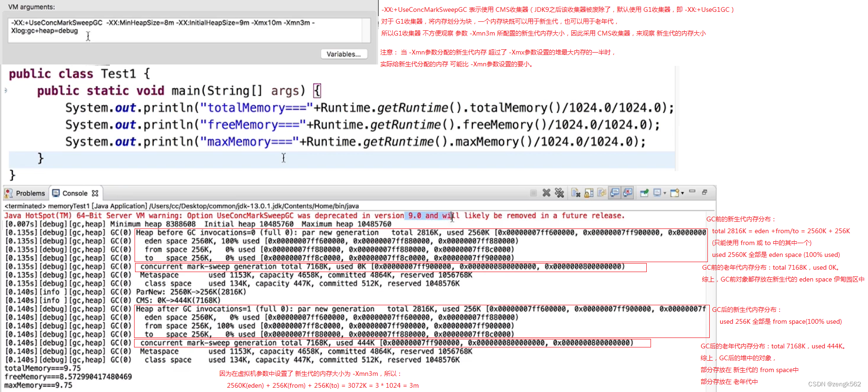Click the maxMemory println code line
The width and height of the screenshot is (868, 392).
pyautogui.click(x=355, y=142)
